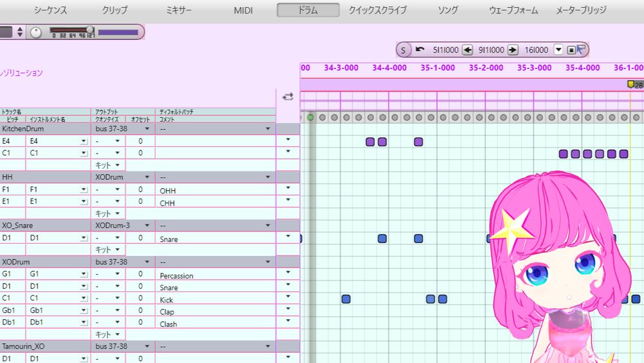The height and width of the screenshot is (363, 644).
Task: Select the Tamourin_XO track name
Action: point(23,346)
